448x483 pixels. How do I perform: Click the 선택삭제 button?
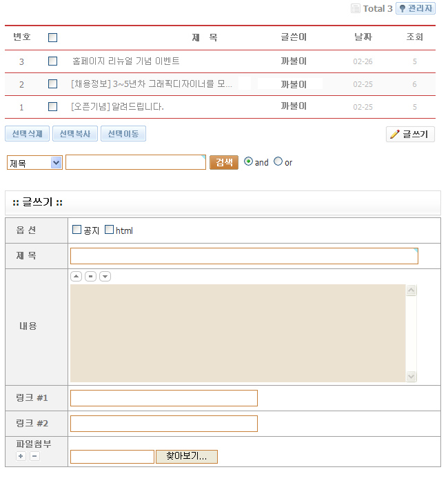[27, 134]
